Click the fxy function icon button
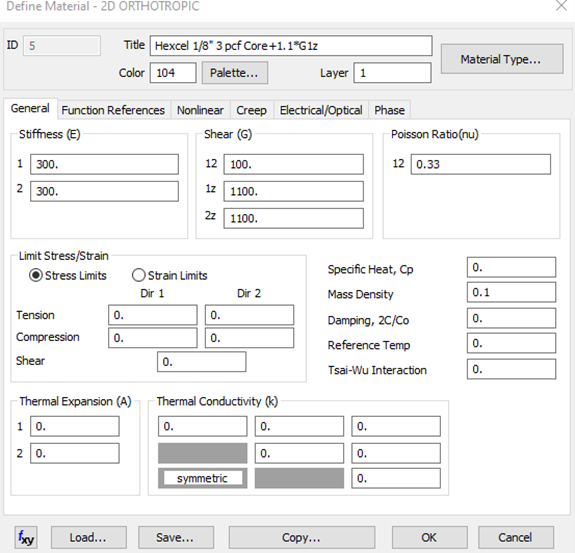 point(26,538)
